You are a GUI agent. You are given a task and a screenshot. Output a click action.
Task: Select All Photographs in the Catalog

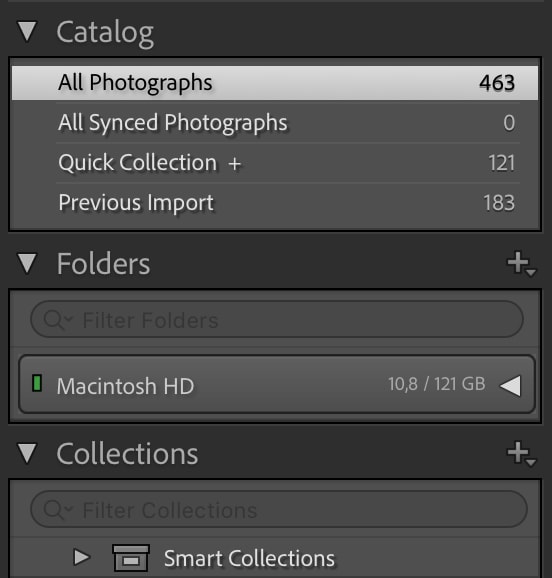click(275, 83)
